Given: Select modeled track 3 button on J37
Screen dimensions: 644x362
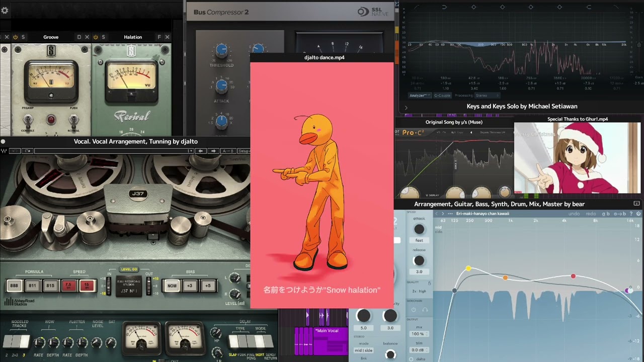Looking at the screenshot, I should [x=24, y=340].
